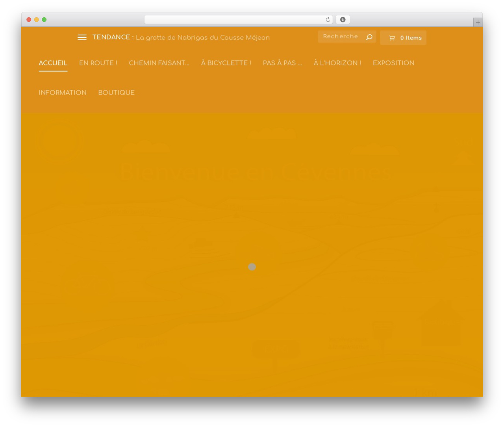Select CHEMIN FAISANT... menu item
Viewport: 504px width, 427px height.
[159, 63]
